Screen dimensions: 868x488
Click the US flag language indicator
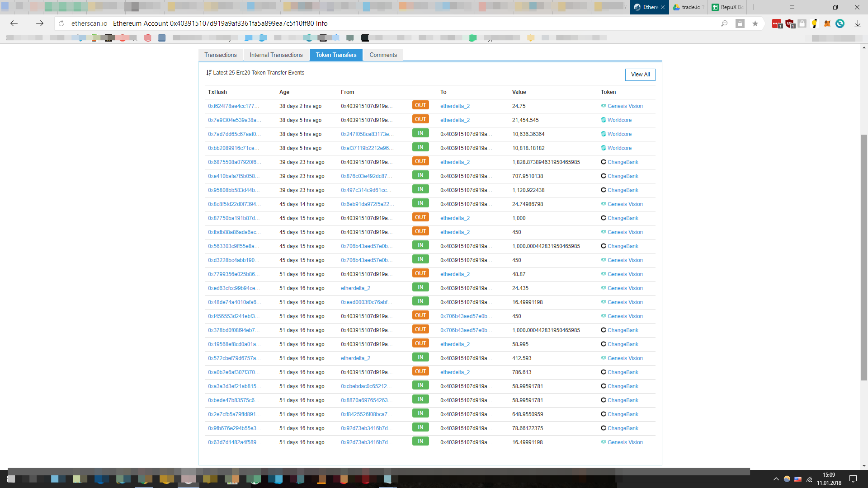798,479
